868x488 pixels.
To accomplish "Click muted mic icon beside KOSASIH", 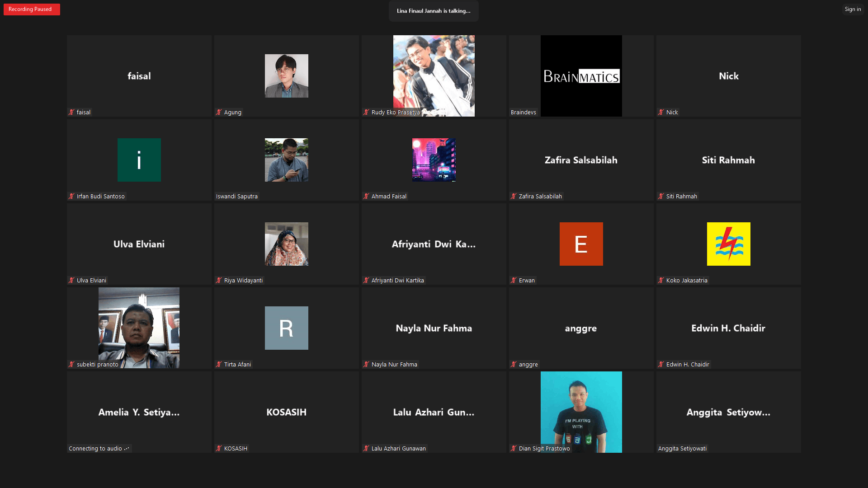I will [x=219, y=448].
